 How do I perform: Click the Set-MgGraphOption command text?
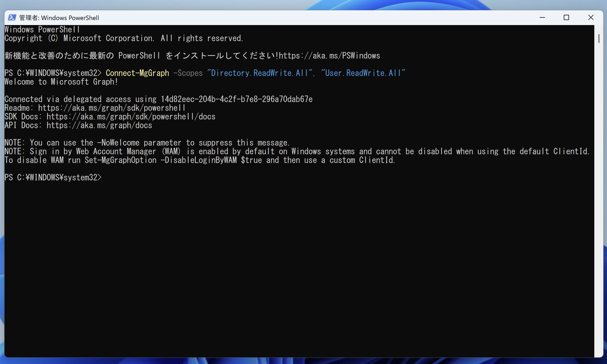120,160
